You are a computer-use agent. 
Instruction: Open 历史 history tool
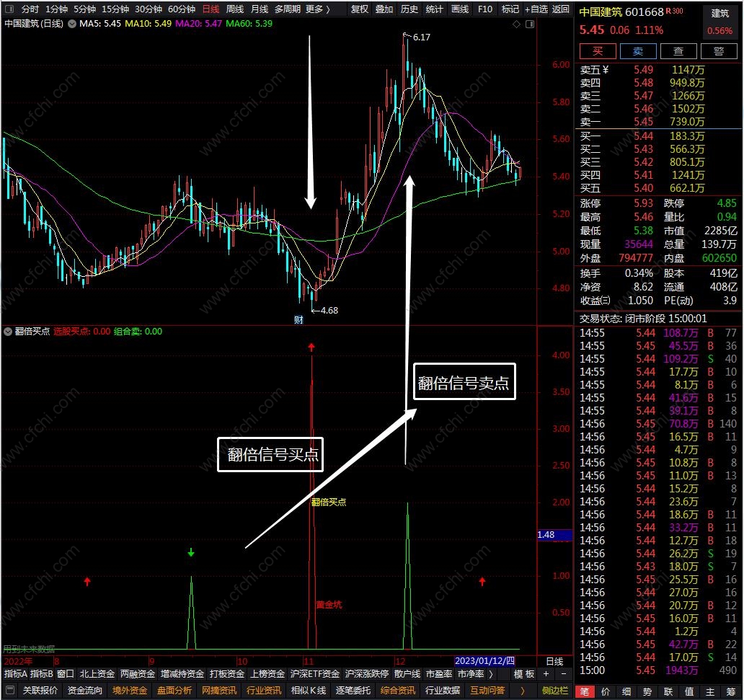(409, 9)
